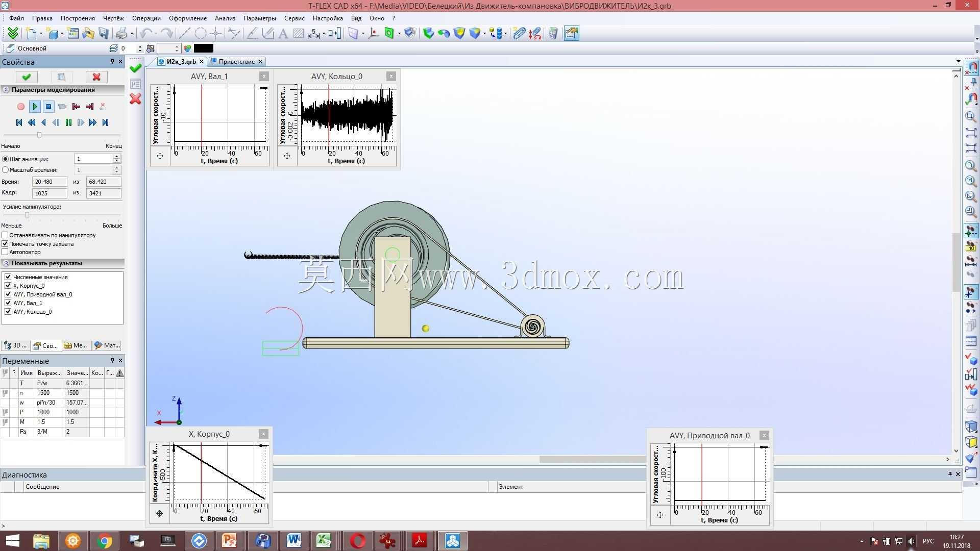
Task: Uncheck the X, Корпус_0 result checkbox
Action: point(8,286)
